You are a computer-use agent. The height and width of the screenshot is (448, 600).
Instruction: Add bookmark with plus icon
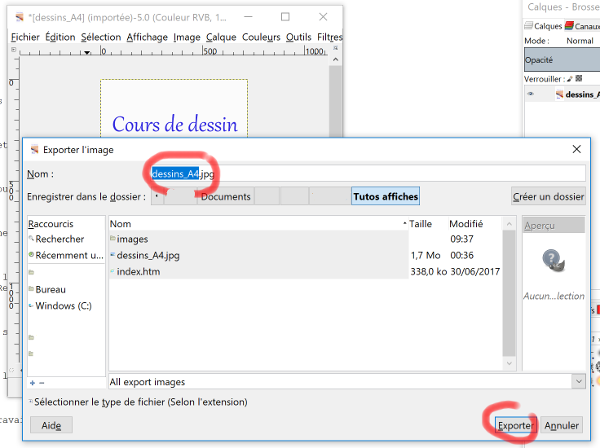tap(33, 383)
